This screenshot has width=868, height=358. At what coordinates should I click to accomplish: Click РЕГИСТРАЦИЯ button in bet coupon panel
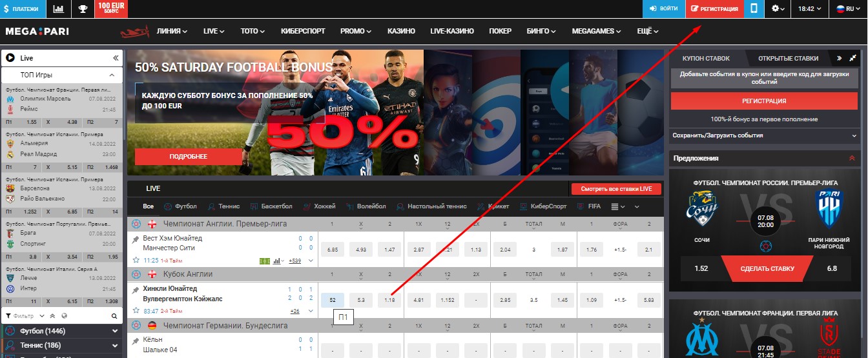(x=763, y=101)
